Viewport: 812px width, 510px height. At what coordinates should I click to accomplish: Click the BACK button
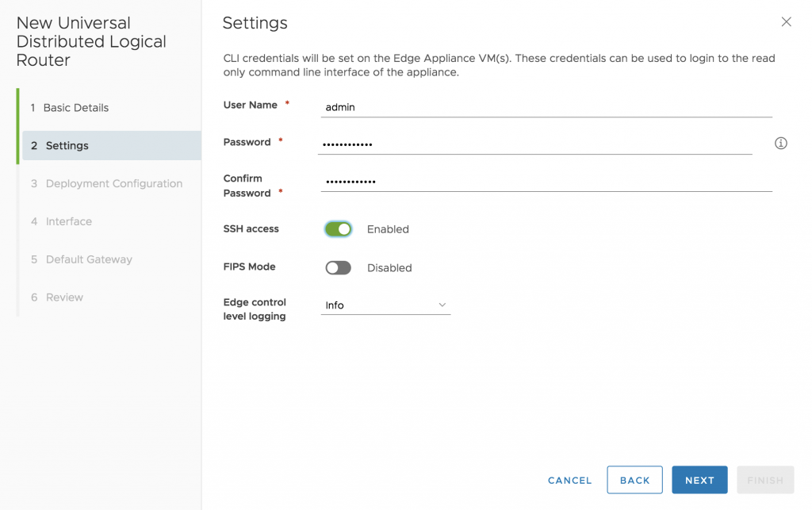click(635, 480)
